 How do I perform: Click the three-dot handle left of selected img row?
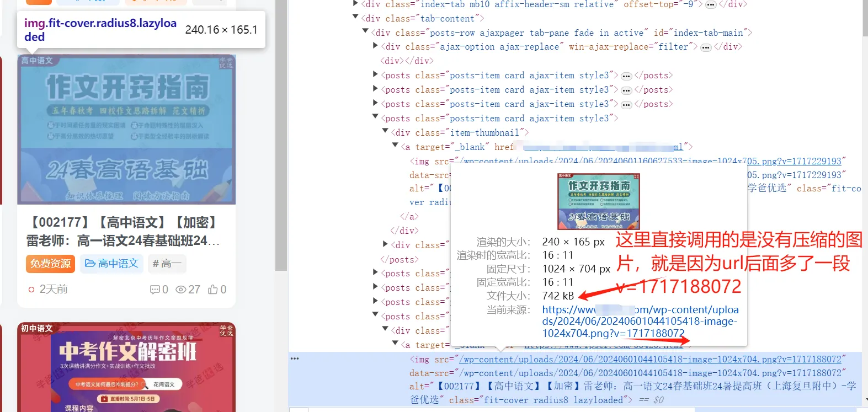pyautogui.click(x=295, y=359)
